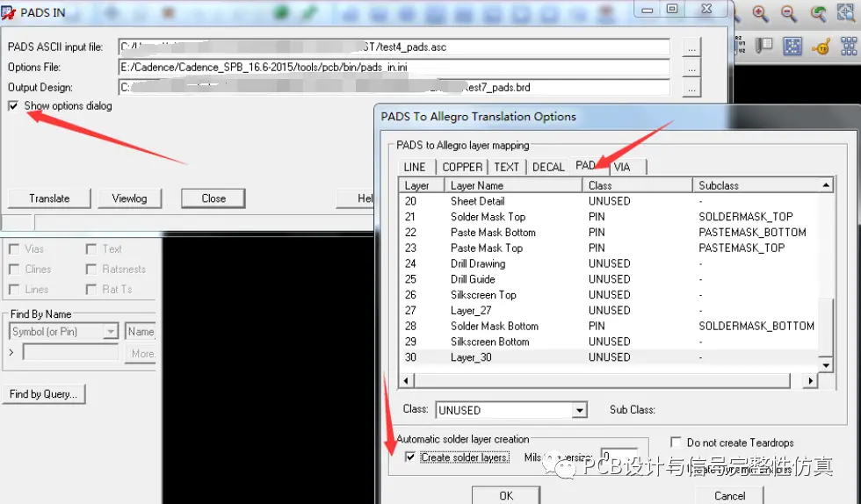
Task: Click the Translate button
Action: tap(49, 198)
